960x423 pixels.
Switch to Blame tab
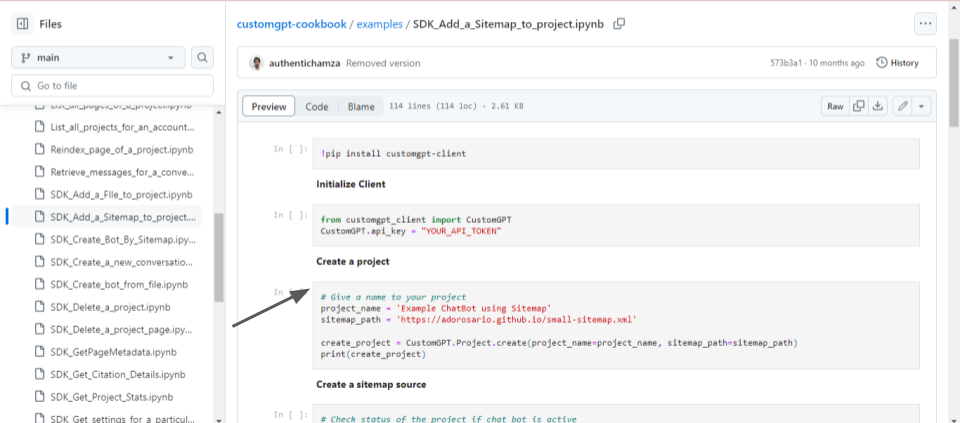[x=361, y=106]
